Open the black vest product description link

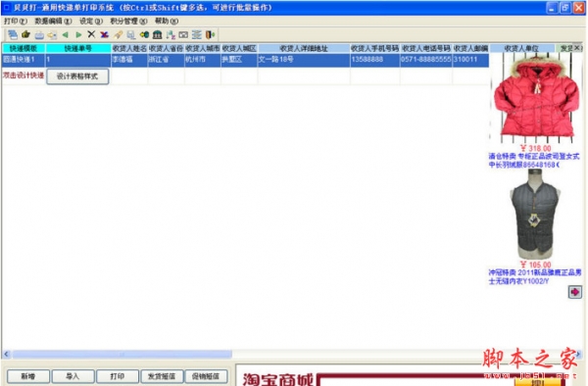tap(534, 277)
